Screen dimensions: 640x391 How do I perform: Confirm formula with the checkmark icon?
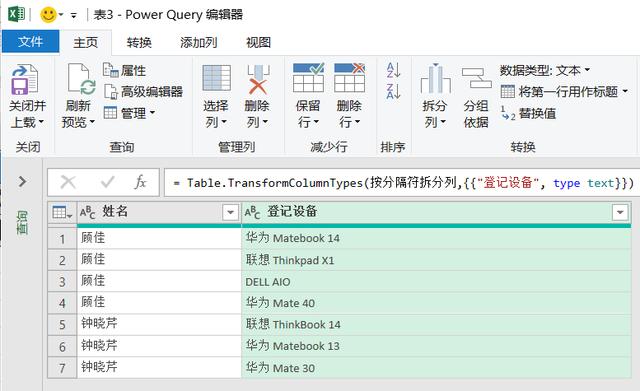pos(107,182)
